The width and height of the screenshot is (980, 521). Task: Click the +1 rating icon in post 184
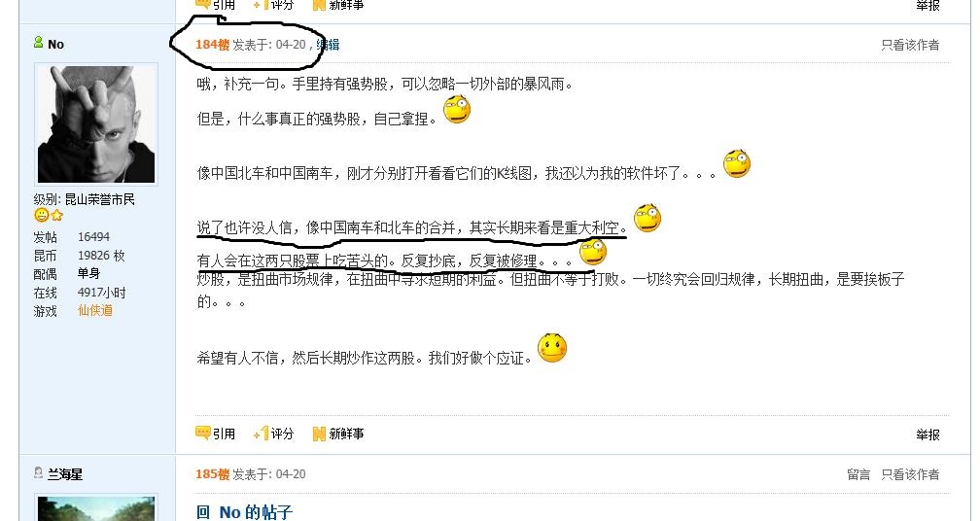point(261,433)
